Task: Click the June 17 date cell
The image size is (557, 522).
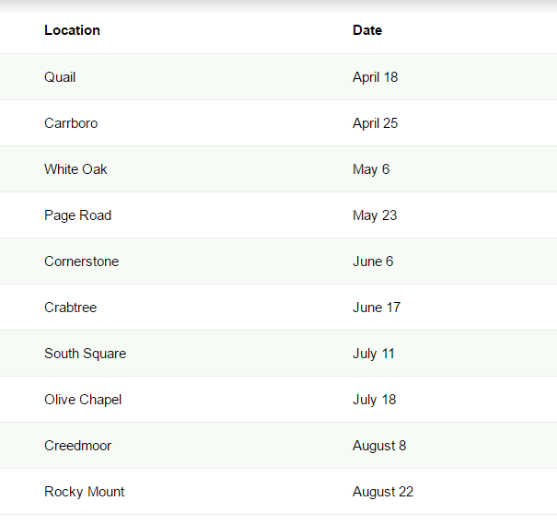Action: pos(377,307)
